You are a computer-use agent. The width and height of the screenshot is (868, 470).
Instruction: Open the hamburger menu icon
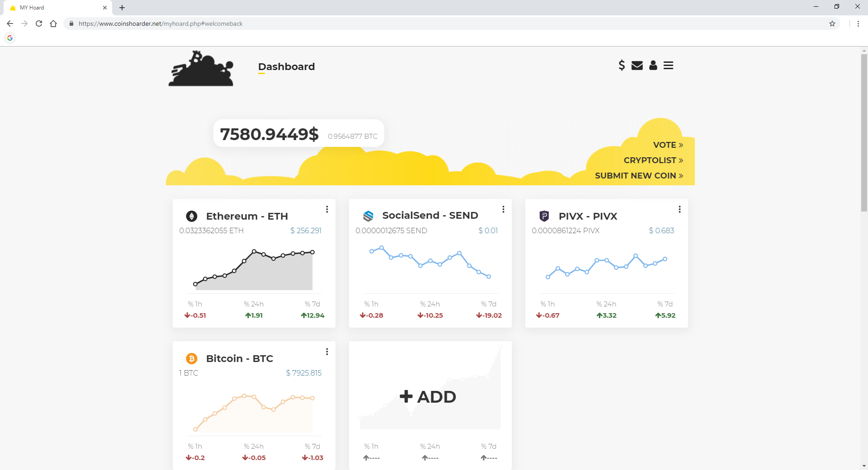tap(668, 66)
